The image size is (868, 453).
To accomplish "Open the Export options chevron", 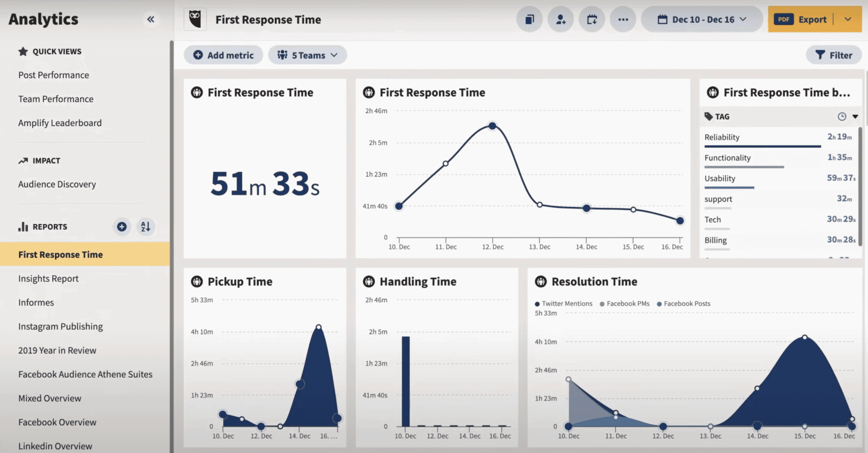I will pyautogui.click(x=848, y=19).
